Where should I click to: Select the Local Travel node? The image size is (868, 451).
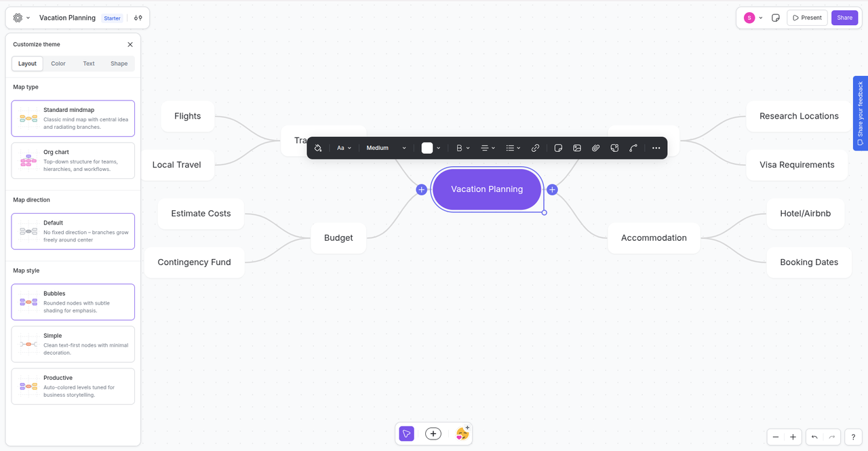177,165
